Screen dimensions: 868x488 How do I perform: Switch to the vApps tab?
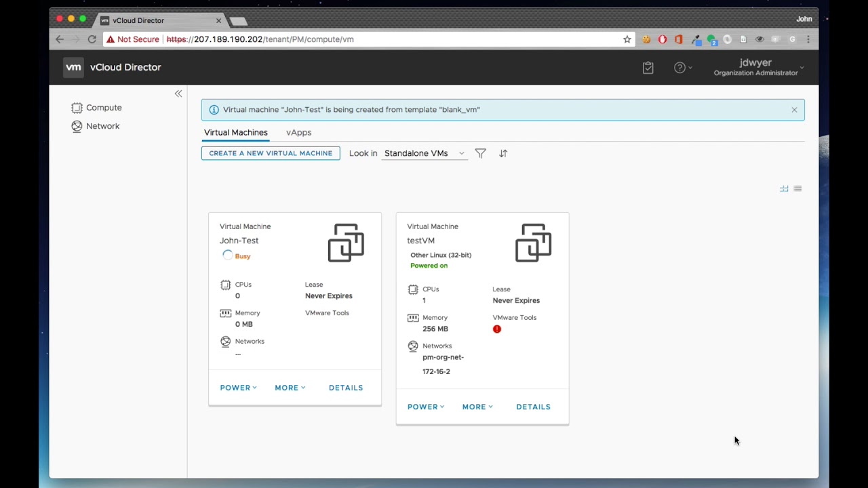tap(298, 133)
